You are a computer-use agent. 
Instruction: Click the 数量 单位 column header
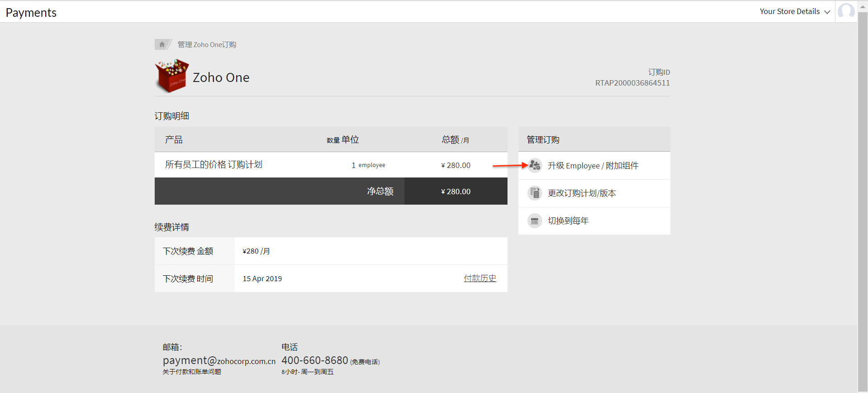(343, 140)
